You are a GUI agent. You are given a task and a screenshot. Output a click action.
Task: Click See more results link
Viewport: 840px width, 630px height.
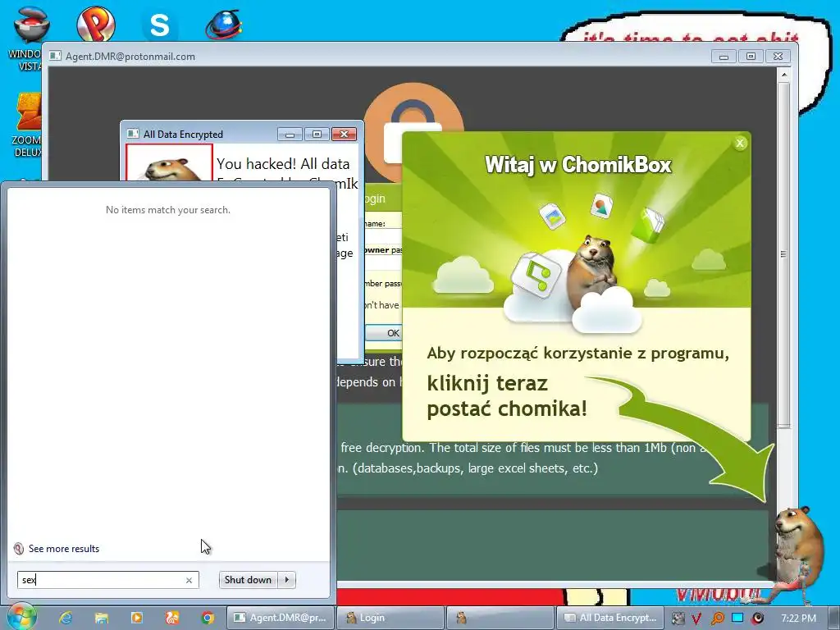pyautogui.click(x=64, y=549)
